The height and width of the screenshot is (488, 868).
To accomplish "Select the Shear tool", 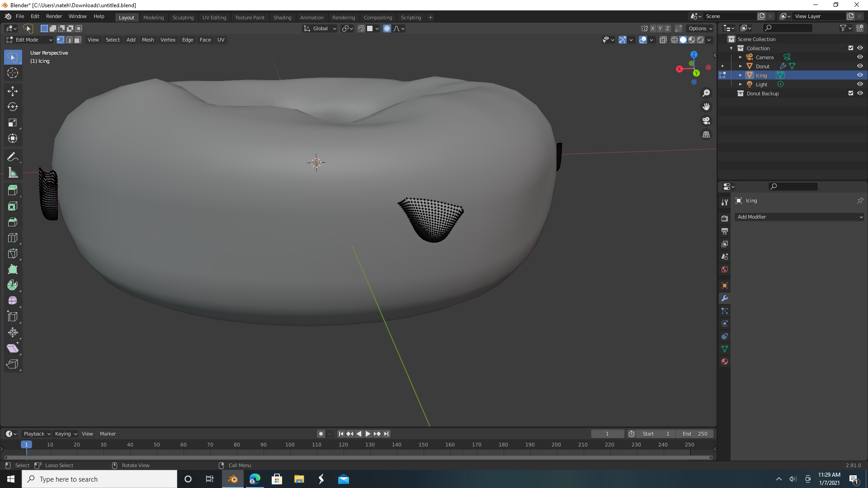I will click(x=13, y=348).
